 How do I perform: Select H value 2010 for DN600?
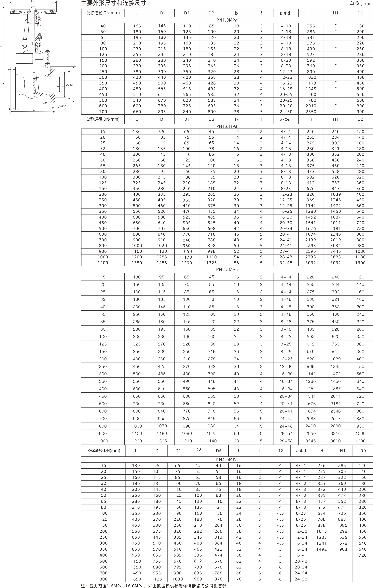pos(311,106)
